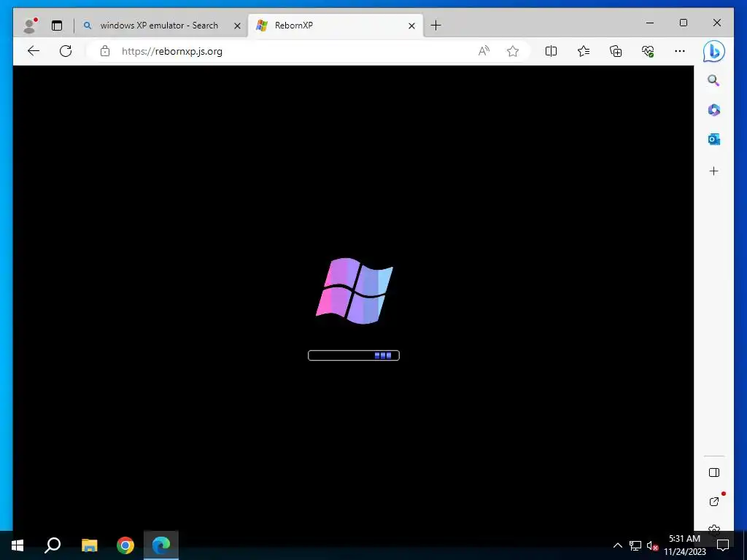
Task: Select Microsoft Edge in the taskbar
Action: pos(161,545)
